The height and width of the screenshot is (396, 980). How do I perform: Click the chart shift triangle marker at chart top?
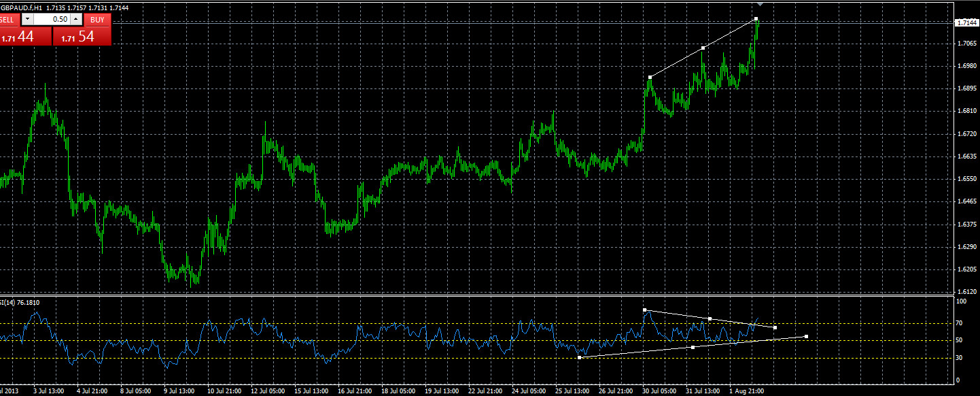pyautogui.click(x=760, y=5)
